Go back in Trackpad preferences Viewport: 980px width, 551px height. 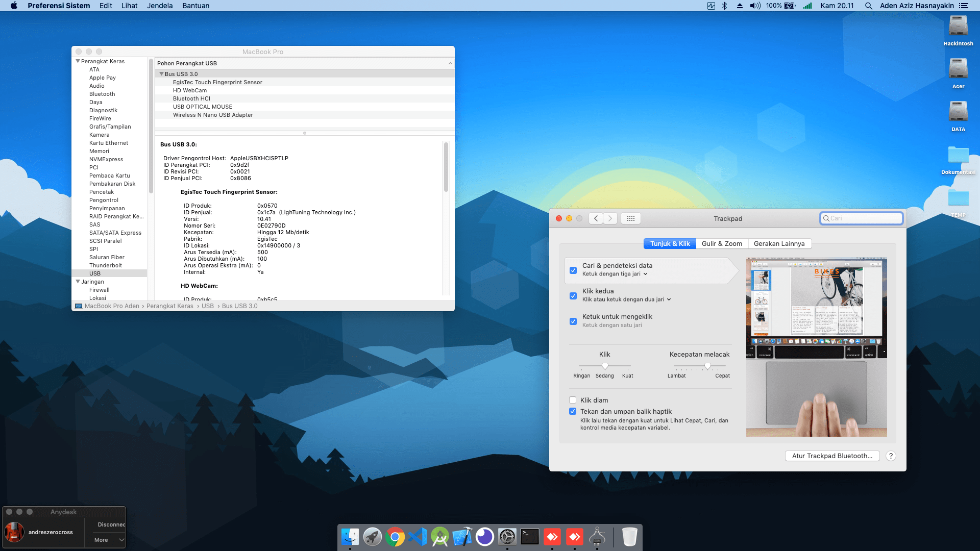(x=596, y=218)
